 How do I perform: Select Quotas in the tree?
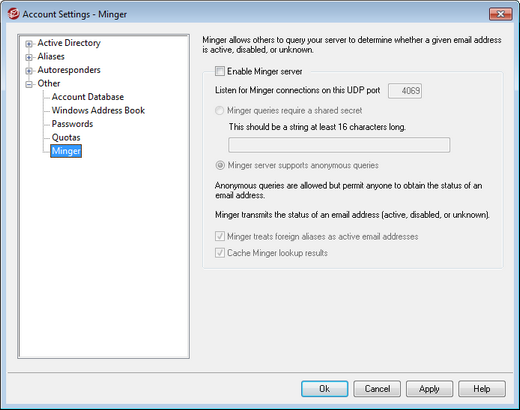click(66, 137)
